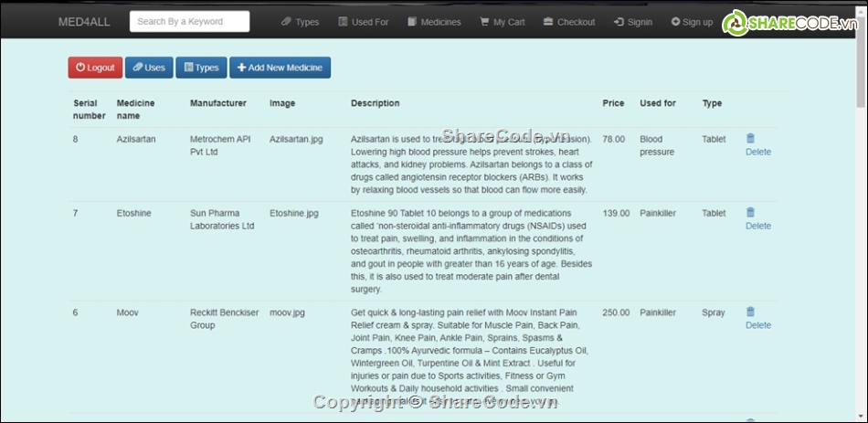This screenshot has width=868, height=423.
Task: Click the Types paperclip icon in navbar
Action: pos(286,22)
